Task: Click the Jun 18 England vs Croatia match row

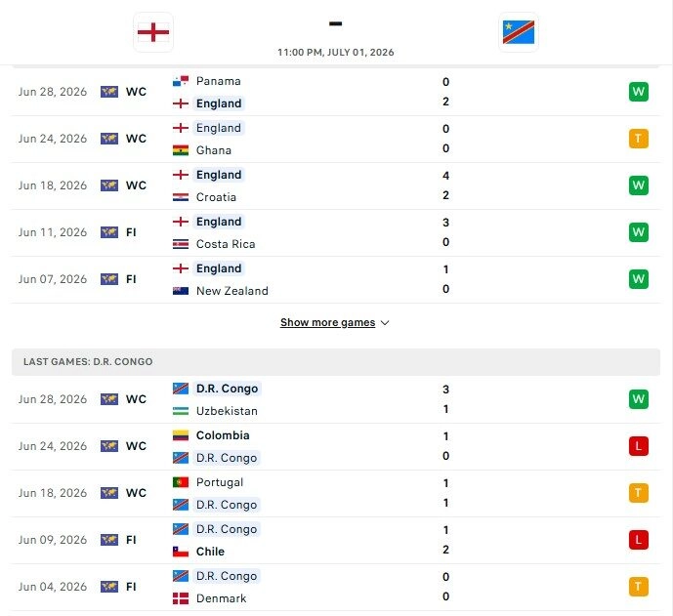Action: [x=336, y=186]
